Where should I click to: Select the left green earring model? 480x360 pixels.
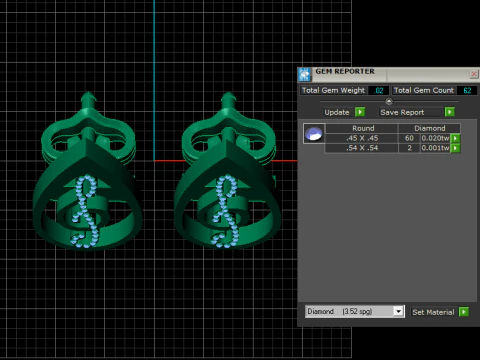tap(88, 172)
